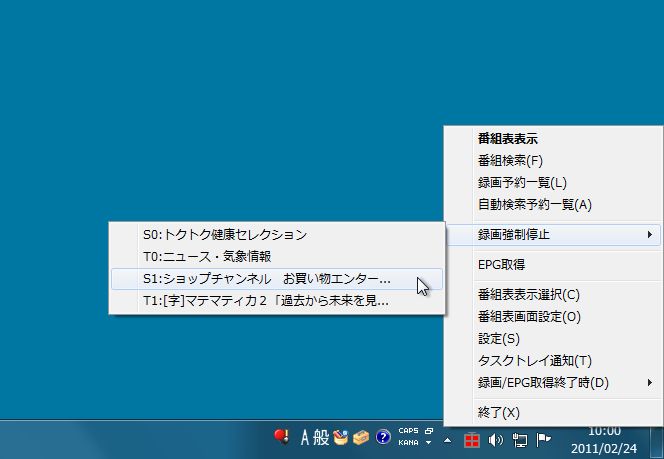Open 番組表画面設定(O) menu item
Screen dimensions: 664x459
pyautogui.click(x=554, y=316)
